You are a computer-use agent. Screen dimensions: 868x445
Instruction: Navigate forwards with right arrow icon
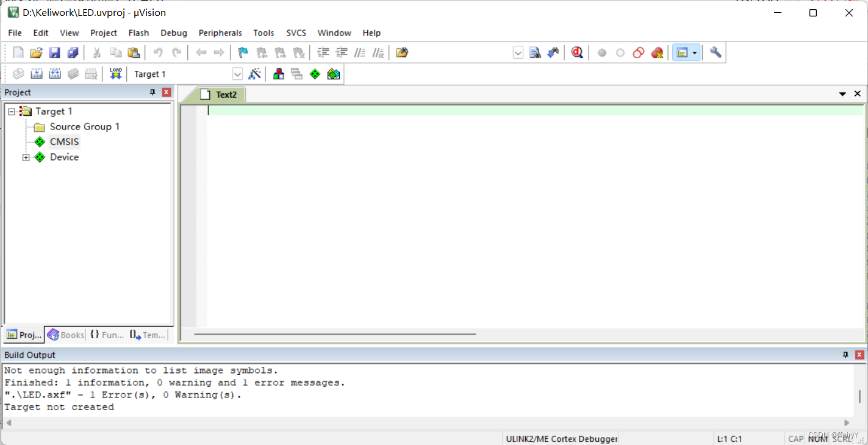(x=218, y=52)
